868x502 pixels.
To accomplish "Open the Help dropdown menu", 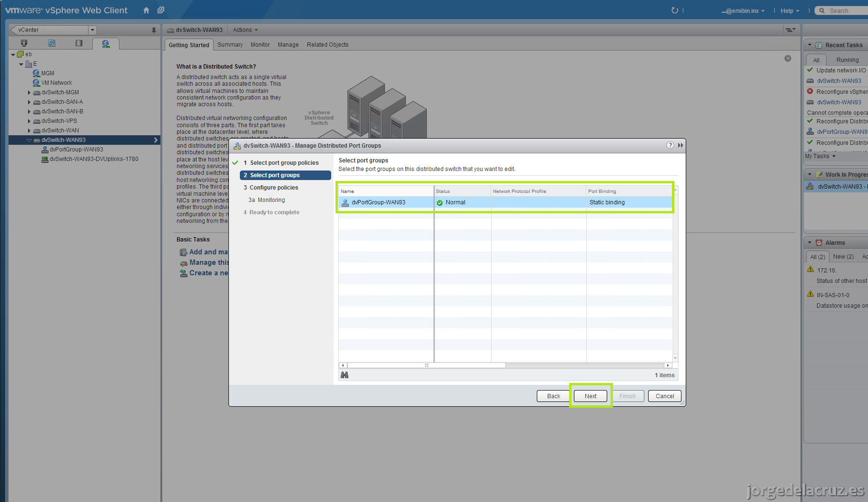I will pos(790,10).
